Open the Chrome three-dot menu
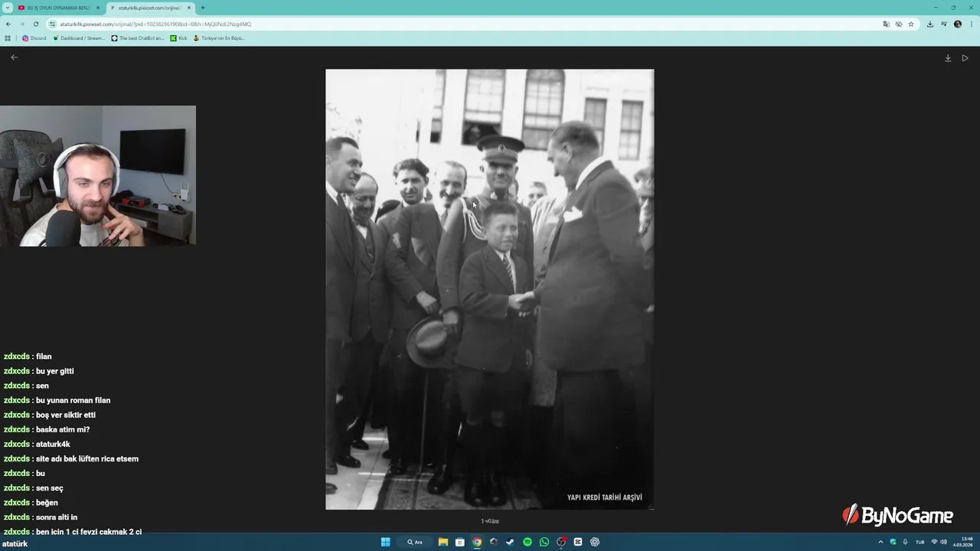 (971, 24)
